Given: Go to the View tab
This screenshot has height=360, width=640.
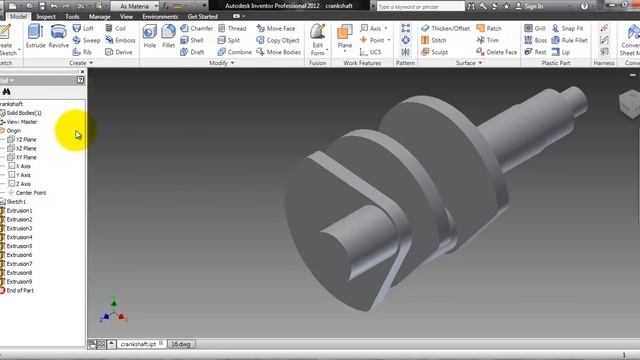Looking at the screenshot, I should point(126,16).
